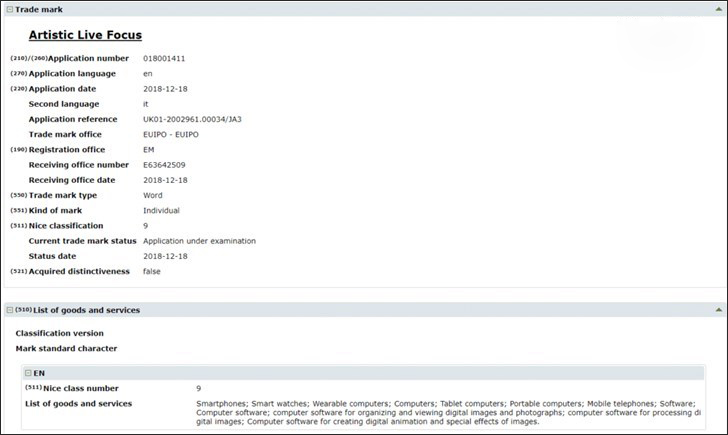Click the Application number label
The image size is (728, 435).
[x=88, y=58]
